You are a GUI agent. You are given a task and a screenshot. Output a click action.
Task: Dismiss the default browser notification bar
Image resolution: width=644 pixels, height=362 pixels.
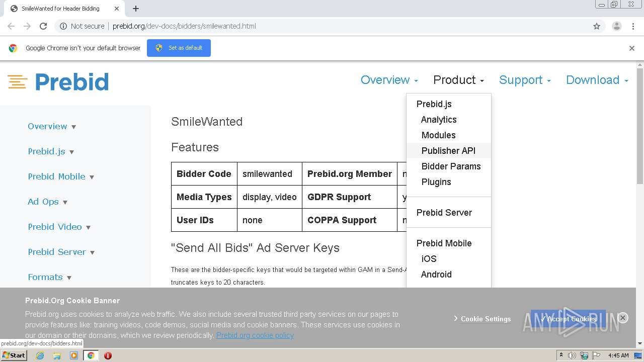[632, 48]
